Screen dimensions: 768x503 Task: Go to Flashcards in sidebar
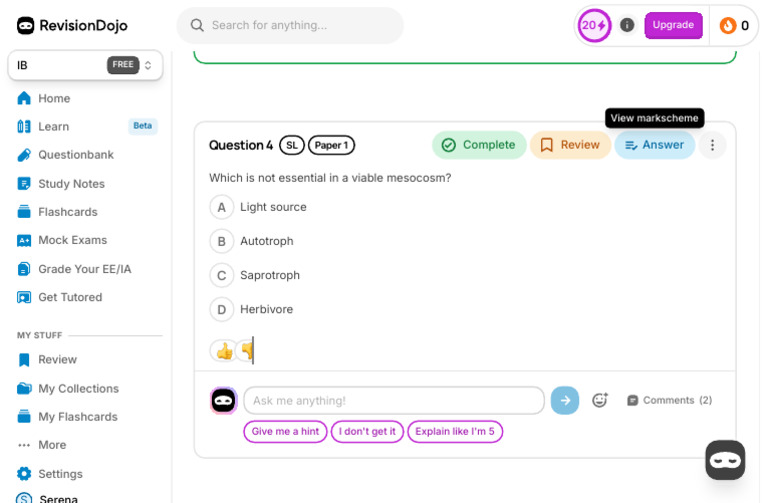click(67, 212)
